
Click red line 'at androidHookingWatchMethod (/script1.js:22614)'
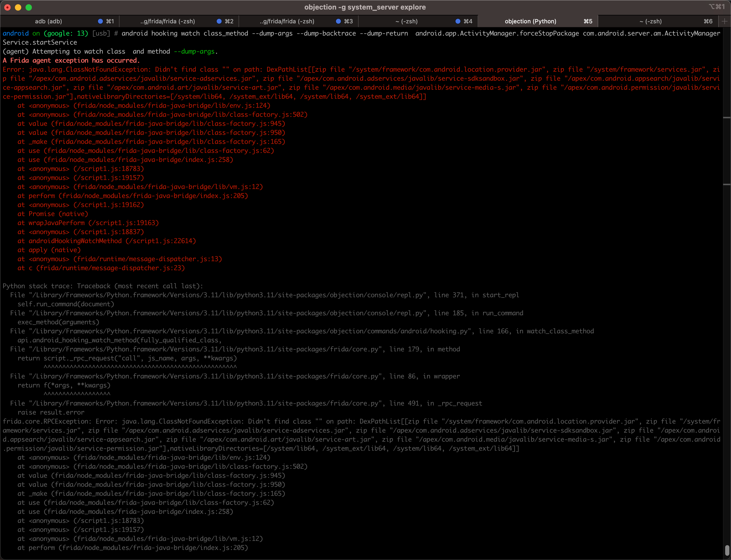click(x=107, y=241)
